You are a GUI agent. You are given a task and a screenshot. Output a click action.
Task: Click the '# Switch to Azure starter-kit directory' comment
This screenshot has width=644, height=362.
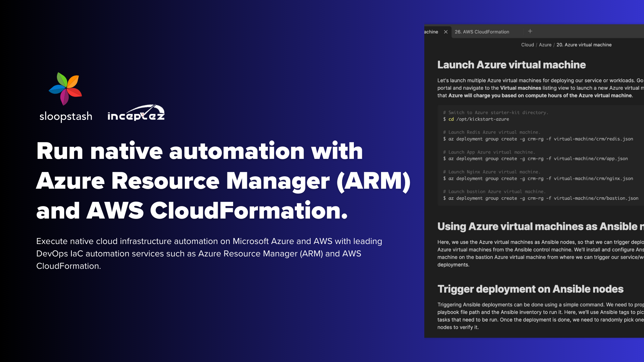(496, 113)
